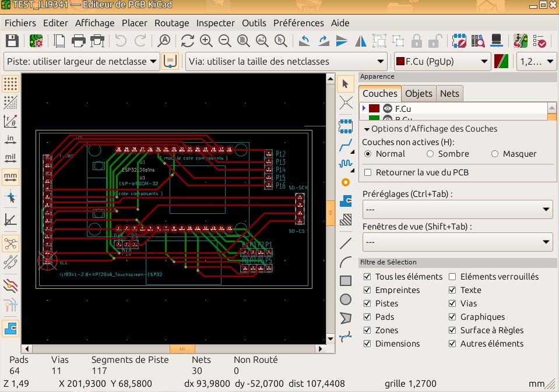559x392 pixels.
Task: Collapse Options d'Affichage des Couches section
Action: pyautogui.click(x=367, y=129)
